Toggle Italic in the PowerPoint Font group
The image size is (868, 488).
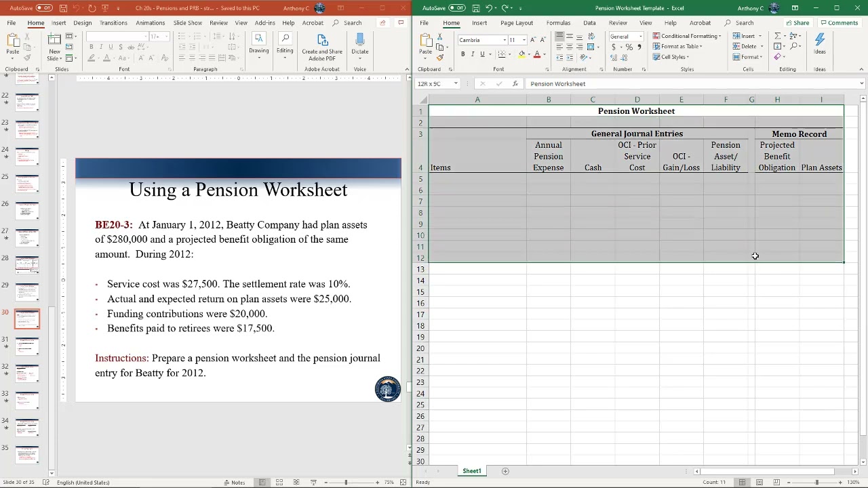coord(101,47)
